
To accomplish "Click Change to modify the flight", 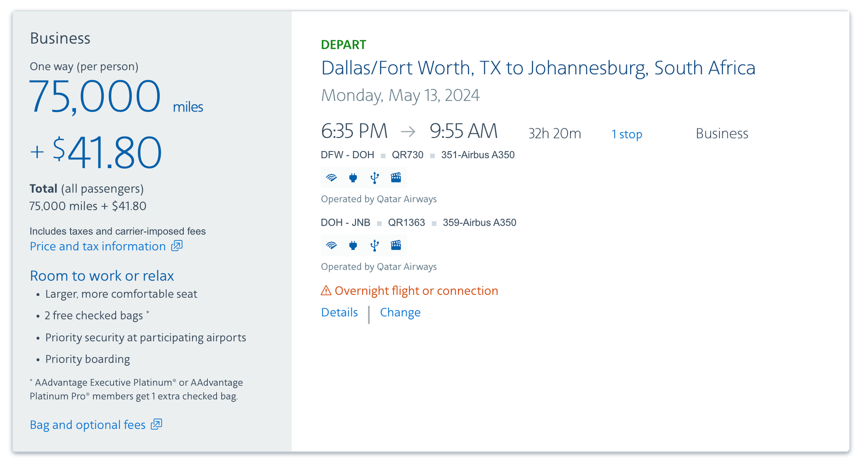I will coord(400,313).
